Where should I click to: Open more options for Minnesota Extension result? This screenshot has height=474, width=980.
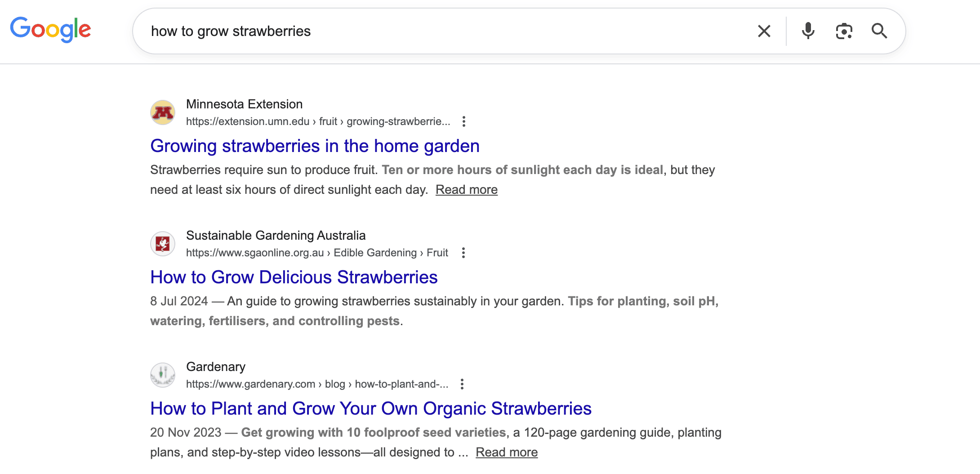tap(464, 121)
